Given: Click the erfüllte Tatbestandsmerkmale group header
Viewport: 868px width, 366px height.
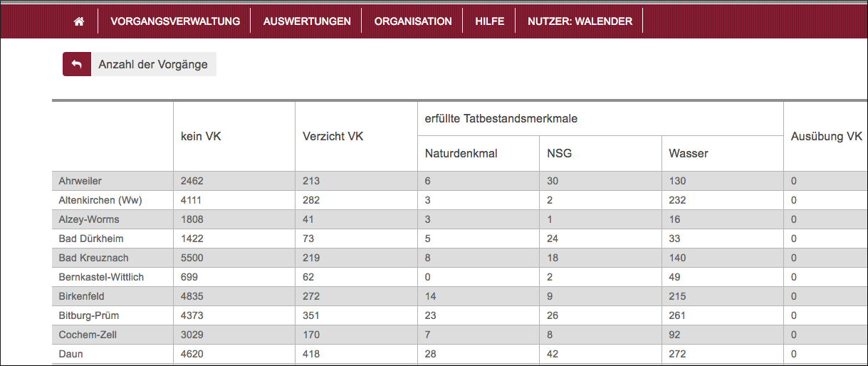Looking at the screenshot, I should (501, 118).
